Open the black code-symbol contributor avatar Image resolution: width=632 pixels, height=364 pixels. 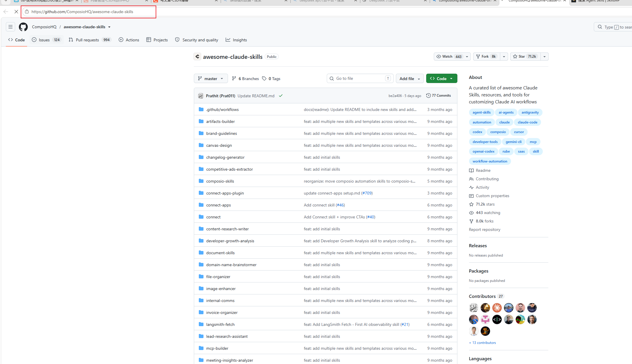click(x=497, y=319)
